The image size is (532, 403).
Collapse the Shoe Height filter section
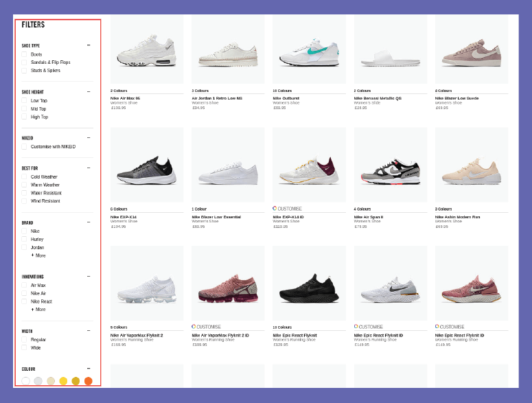point(89,91)
